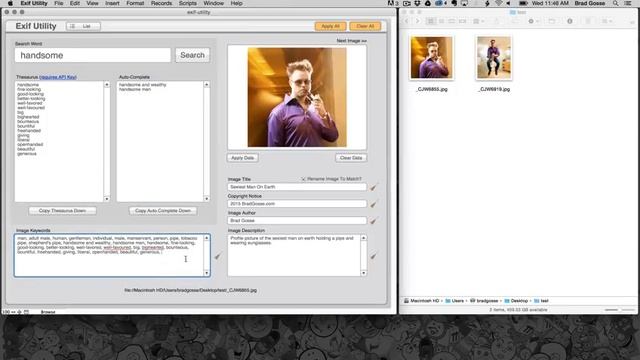This screenshot has width=640, height=360.
Task: Open the Edit menu
Action: click(75, 3)
